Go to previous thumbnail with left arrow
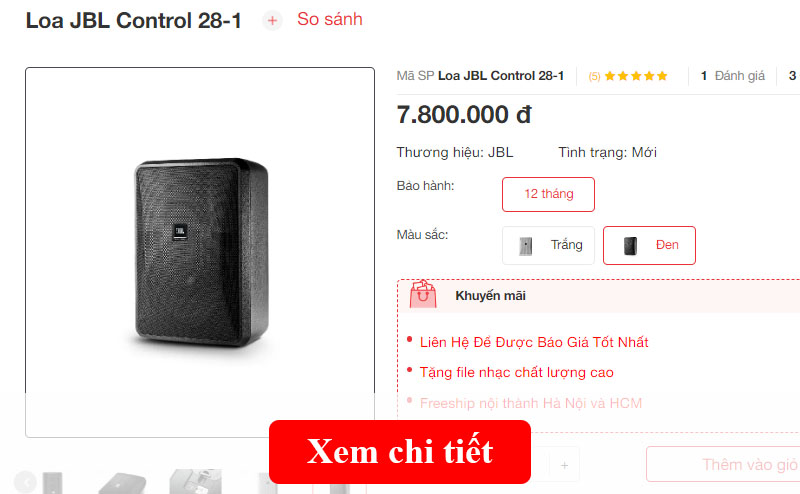The height and width of the screenshot is (494, 800). point(24,481)
